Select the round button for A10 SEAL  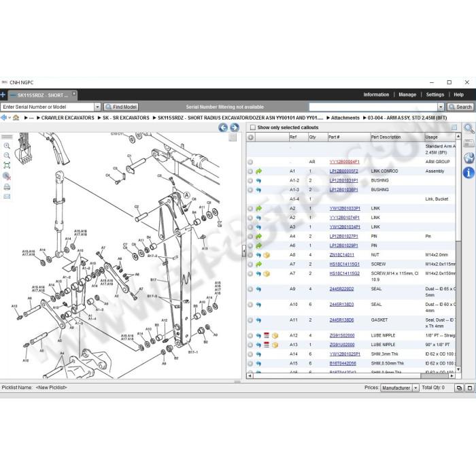[x=250, y=305]
